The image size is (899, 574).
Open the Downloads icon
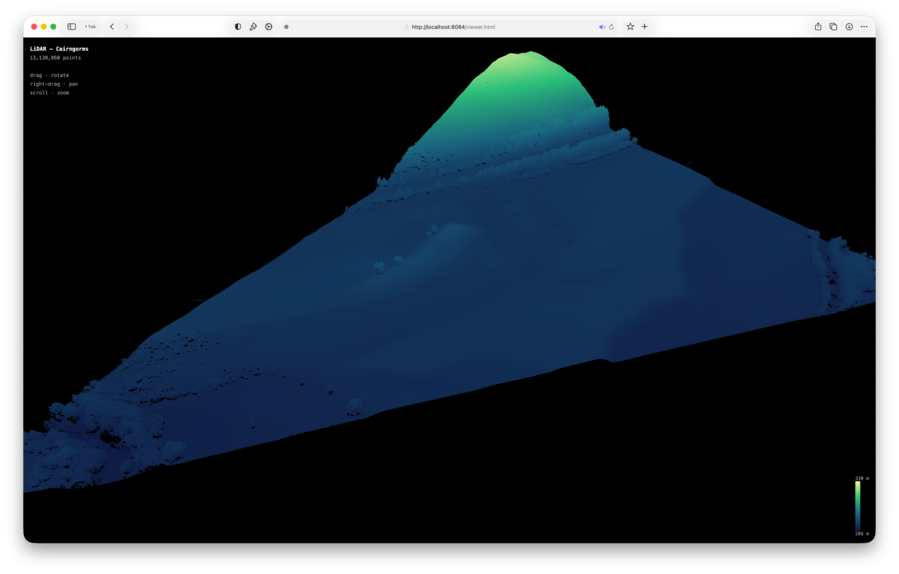pos(849,26)
